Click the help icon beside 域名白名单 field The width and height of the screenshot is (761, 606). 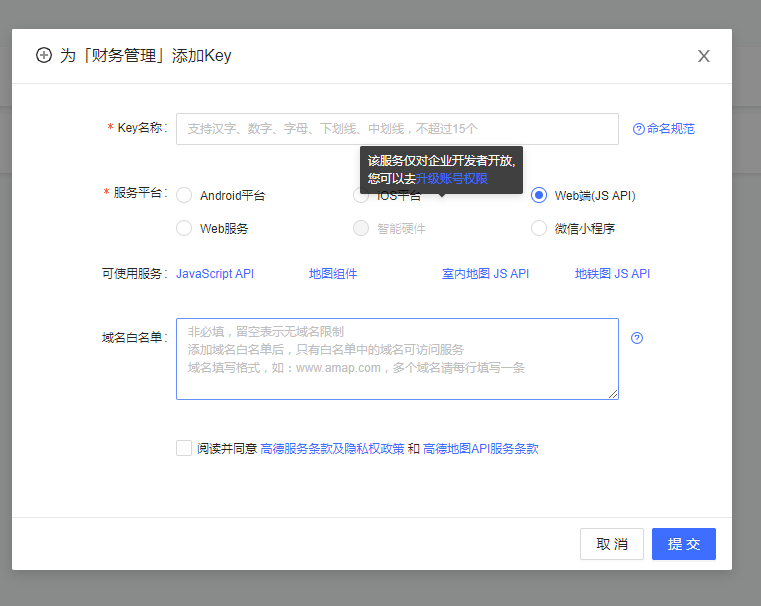(x=637, y=338)
